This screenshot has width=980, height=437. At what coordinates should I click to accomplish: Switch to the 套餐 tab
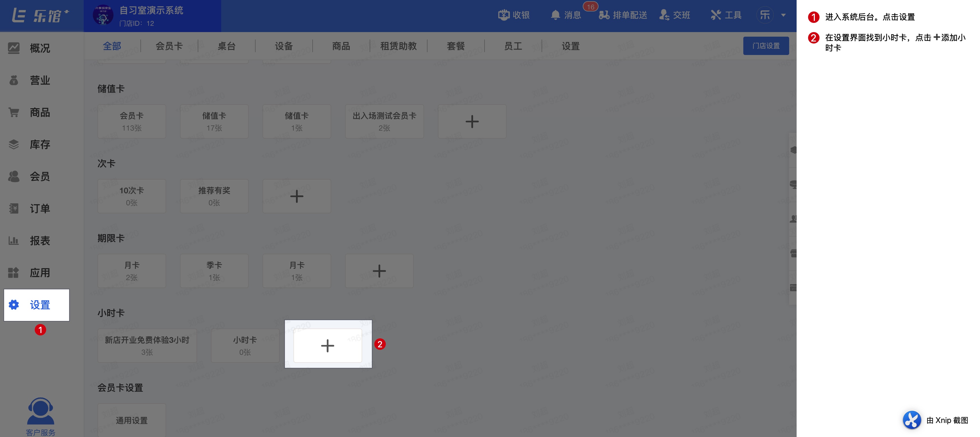click(456, 46)
